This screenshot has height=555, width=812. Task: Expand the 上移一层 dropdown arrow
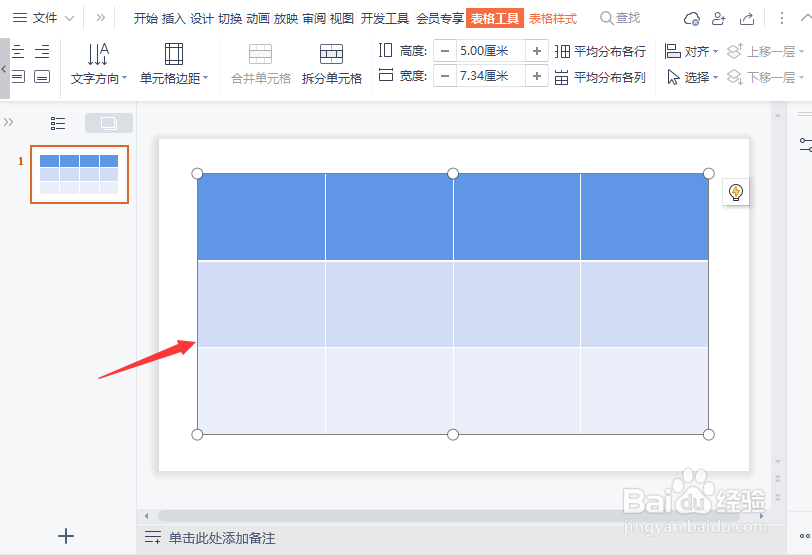pos(801,52)
